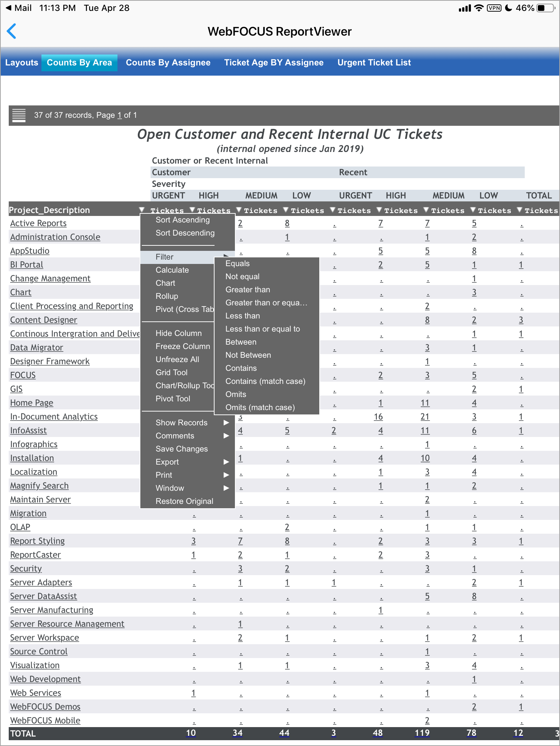
Task: Open the TOTAL Tickets column dropdown arrow
Action: 520,210
